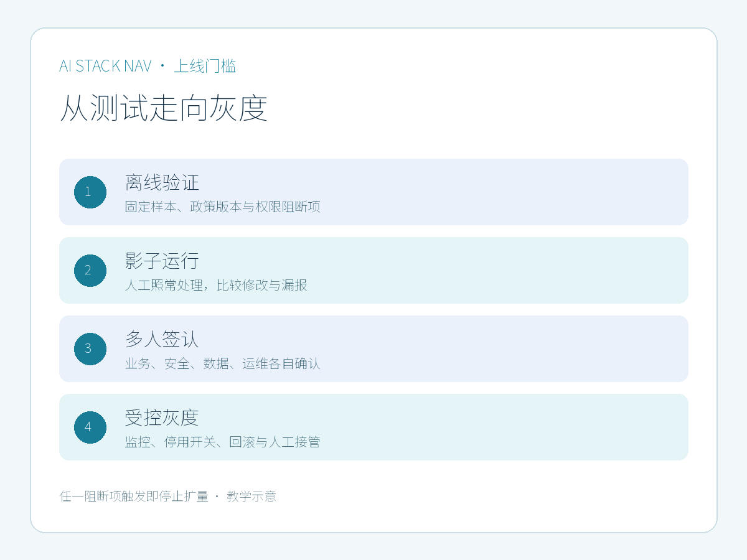Click the text 业务、安全、数据、运维各自确认
The image size is (747, 560).
tap(222, 363)
